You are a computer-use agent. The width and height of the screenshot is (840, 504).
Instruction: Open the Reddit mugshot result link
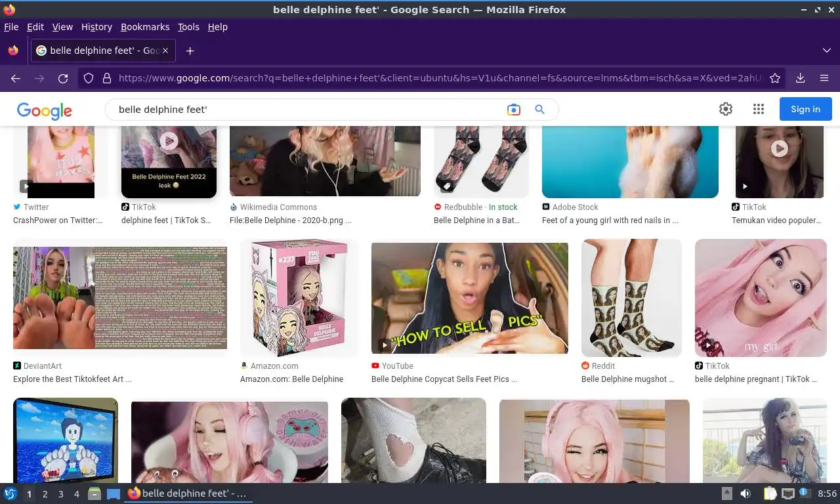627,379
